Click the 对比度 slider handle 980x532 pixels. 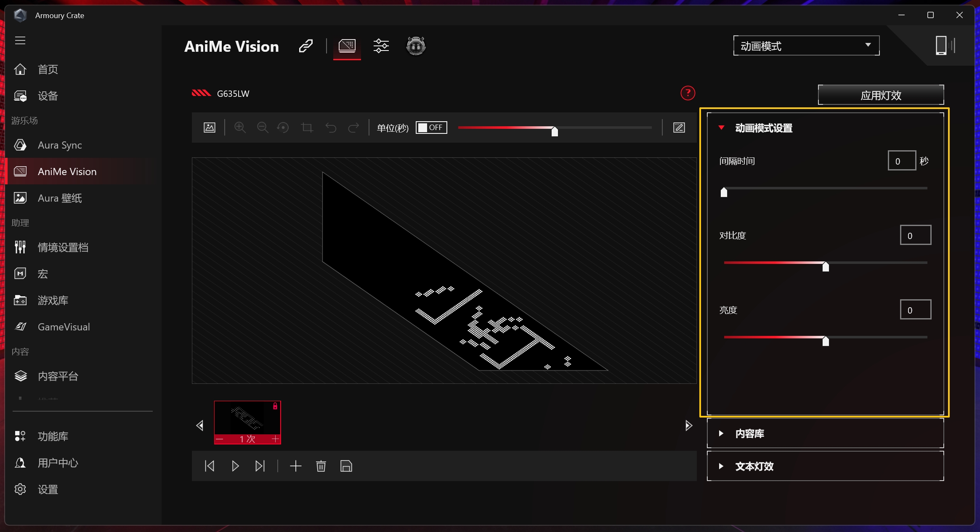pyautogui.click(x=826, y=267)
